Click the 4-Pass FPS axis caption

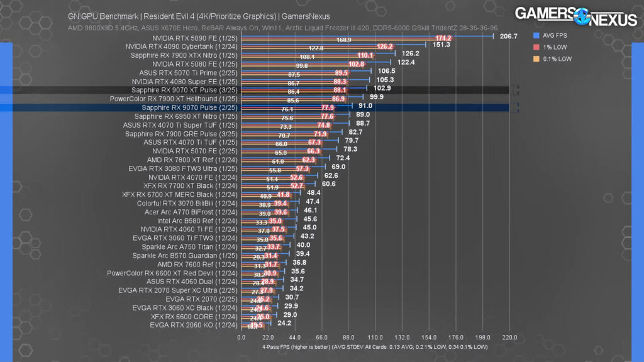pos(375,347)
